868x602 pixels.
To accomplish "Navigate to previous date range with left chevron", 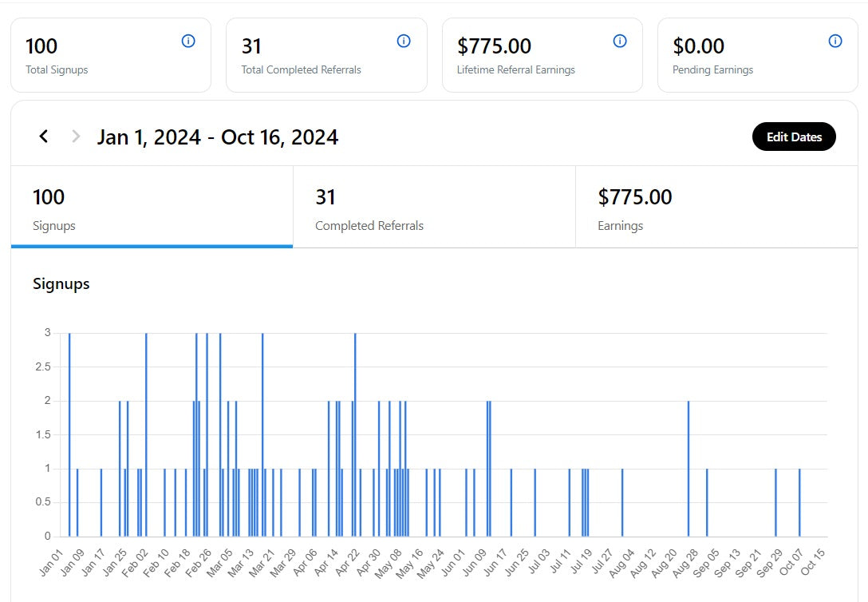I will click(x=44, y=137).
